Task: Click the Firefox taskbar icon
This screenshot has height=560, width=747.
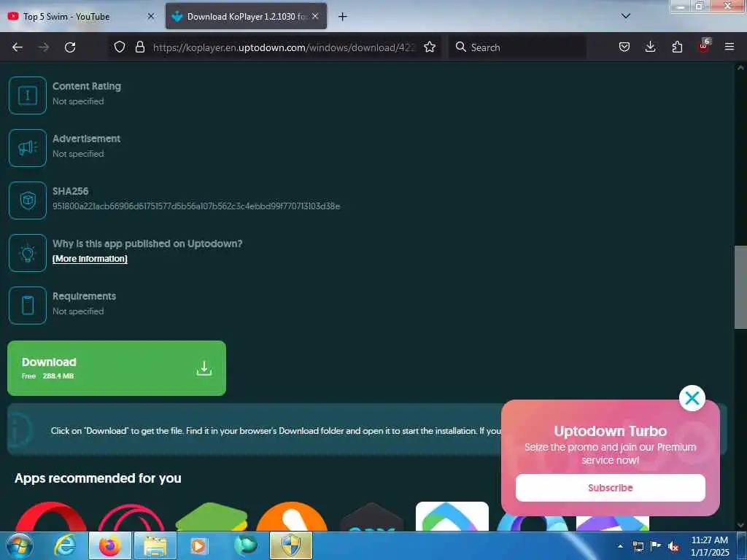Action: [x=109, y=545]
